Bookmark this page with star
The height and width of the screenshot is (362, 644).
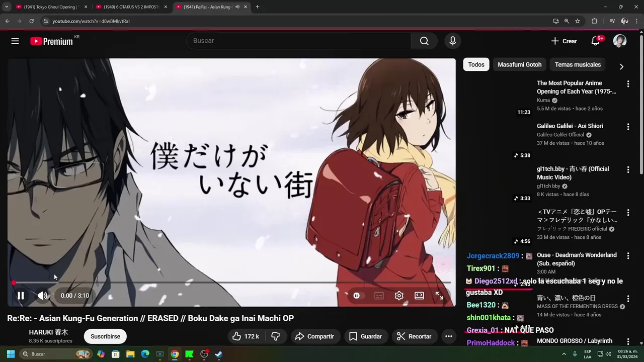(578, 21)
